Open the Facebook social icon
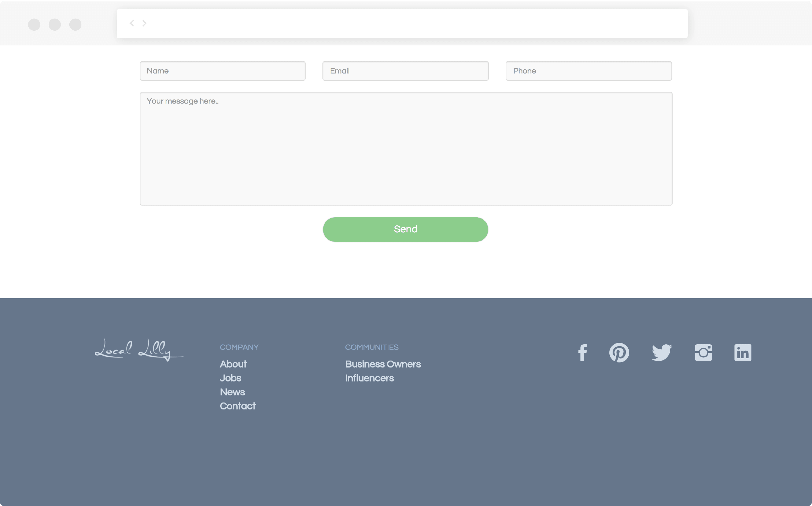 coord(583,353)
